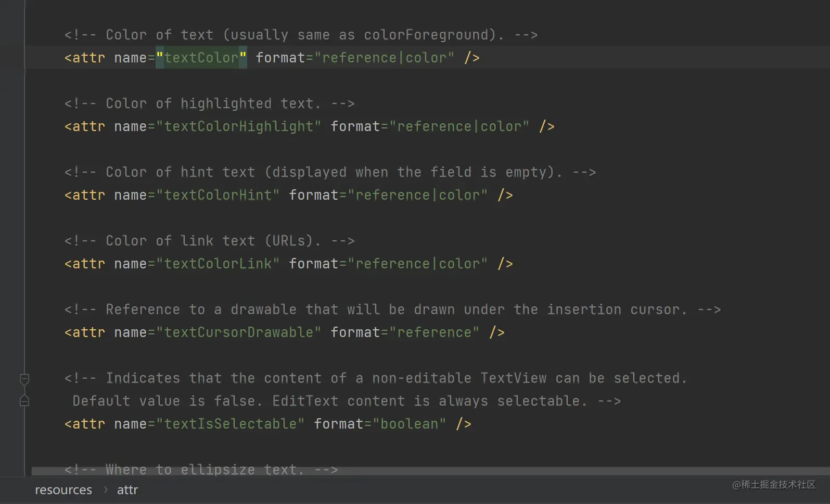Click "reference|color" format on textColorHighlight line
The image size is (830, 504).
pos(459,126)
